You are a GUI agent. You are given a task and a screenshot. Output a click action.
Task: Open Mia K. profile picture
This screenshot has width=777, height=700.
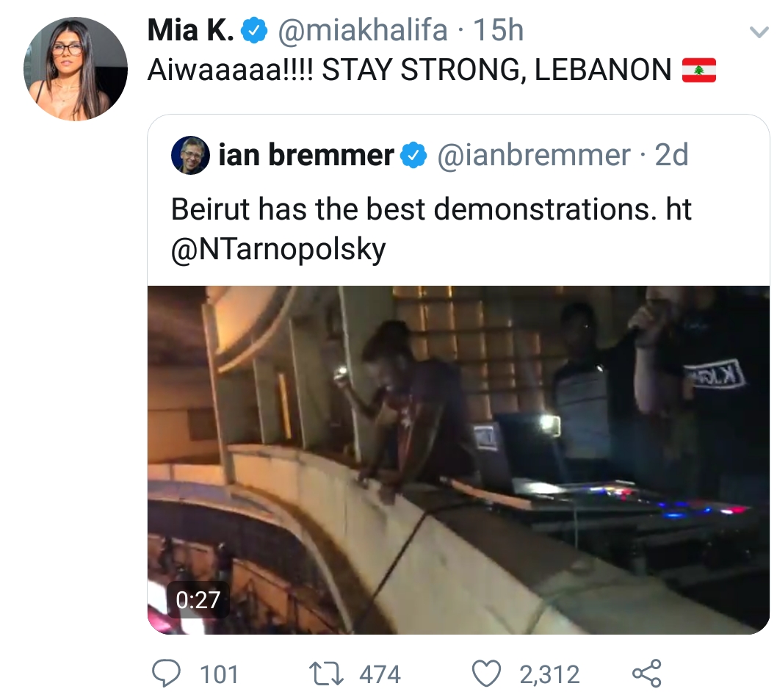pos(76,69)
